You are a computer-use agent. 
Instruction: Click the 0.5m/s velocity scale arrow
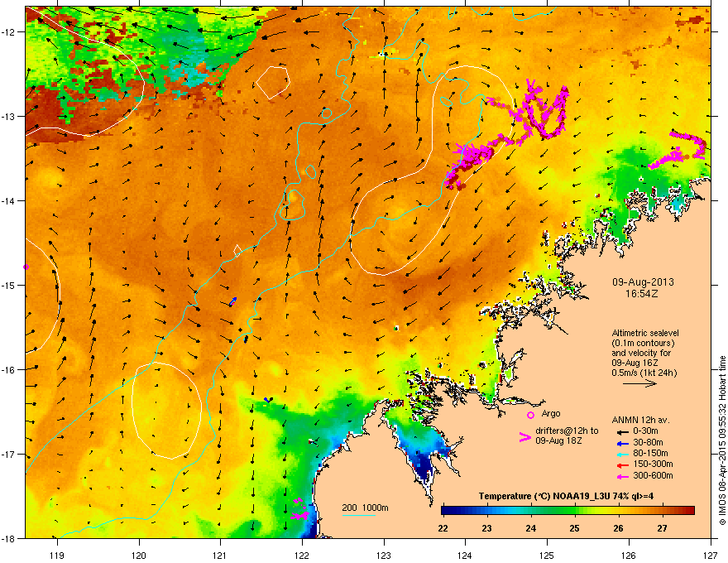639,383
